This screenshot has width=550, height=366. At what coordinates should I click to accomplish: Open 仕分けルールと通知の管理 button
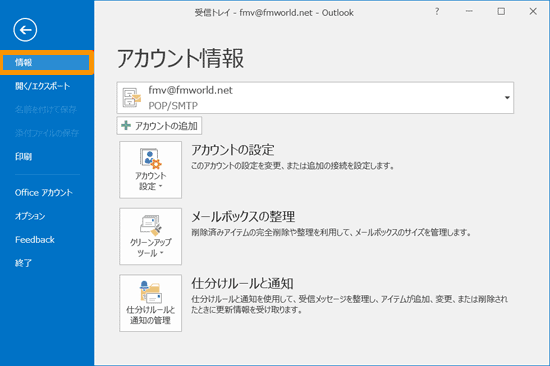(x=150, y=303)
